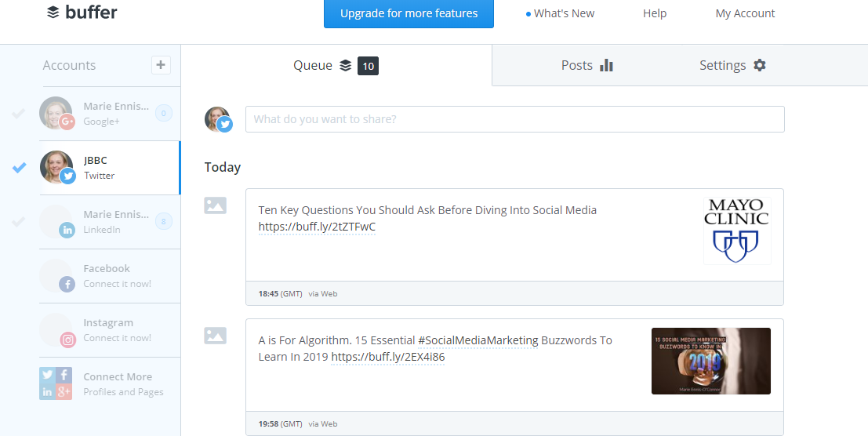Open the Help menu
The width and height of the screenshot is (868, 436).
(654, 13)
